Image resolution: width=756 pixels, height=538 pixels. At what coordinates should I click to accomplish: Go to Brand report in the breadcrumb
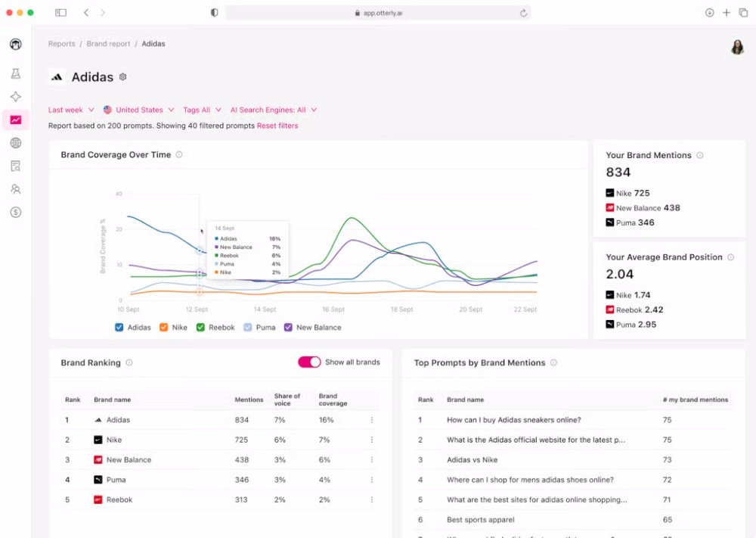(x=108, y=43)
